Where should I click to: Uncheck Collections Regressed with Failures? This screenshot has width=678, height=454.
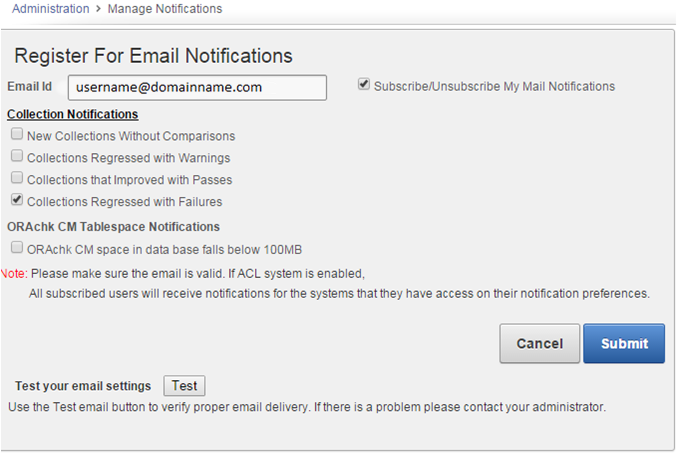click(17, 200)
